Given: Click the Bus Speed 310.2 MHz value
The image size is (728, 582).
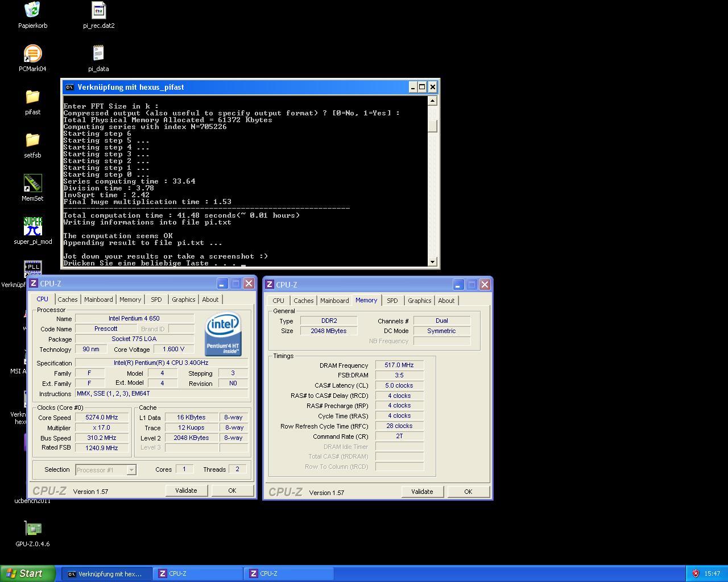Looking at the screenshot, I should click(102, 438).
